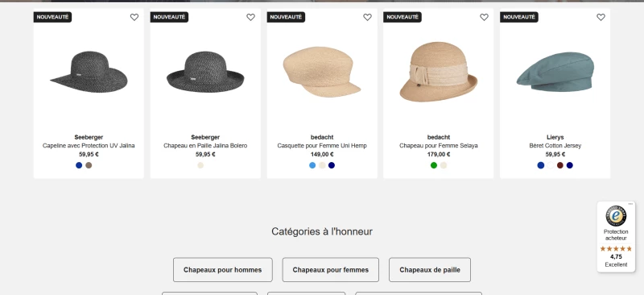Click Nouveauté badge on Capeline Jalina card

coord(52,17)
